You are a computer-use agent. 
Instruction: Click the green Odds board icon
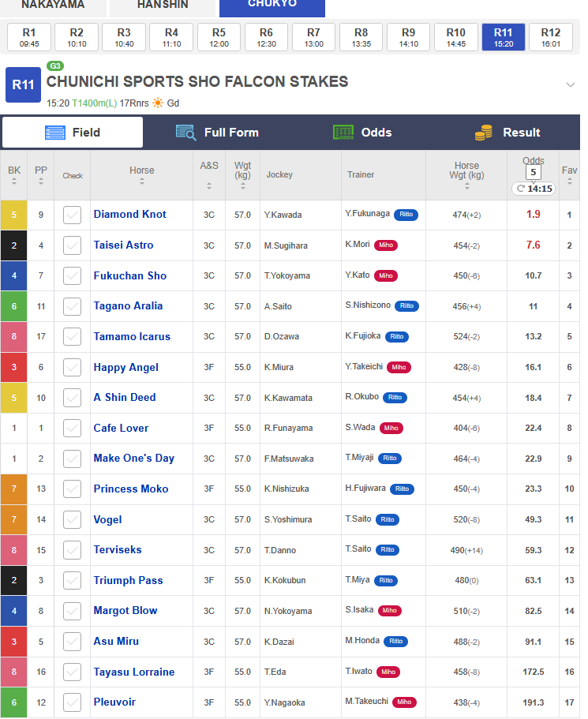[x=343, y=133]
